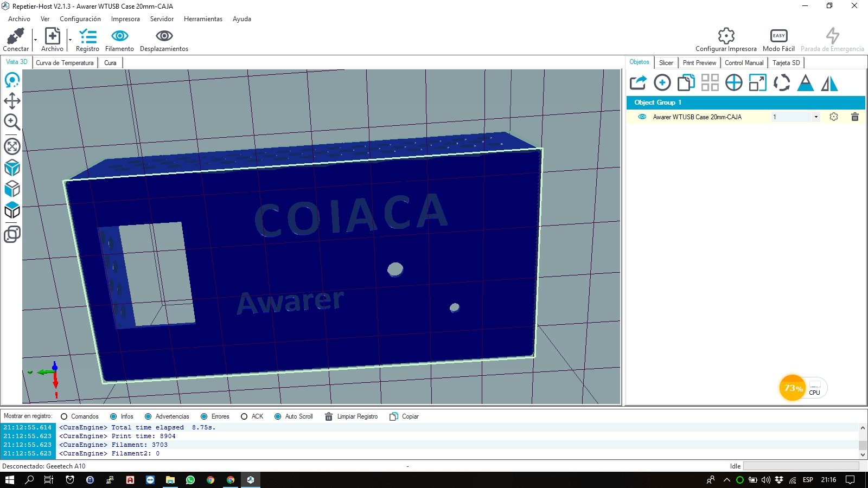Click the 73% CPU indicator widget

point(803,388)
